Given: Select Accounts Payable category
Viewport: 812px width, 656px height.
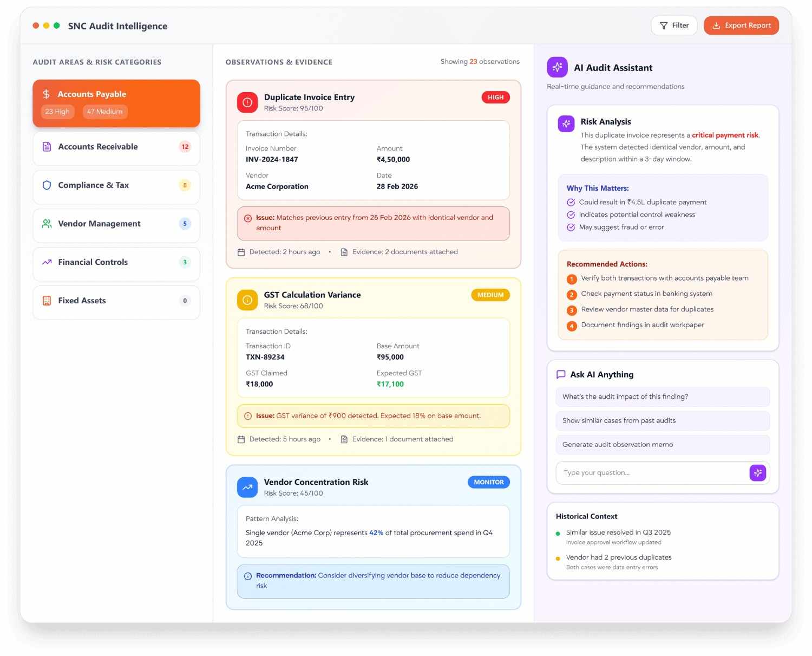Looking at the screenshot, I should (116, 103).
